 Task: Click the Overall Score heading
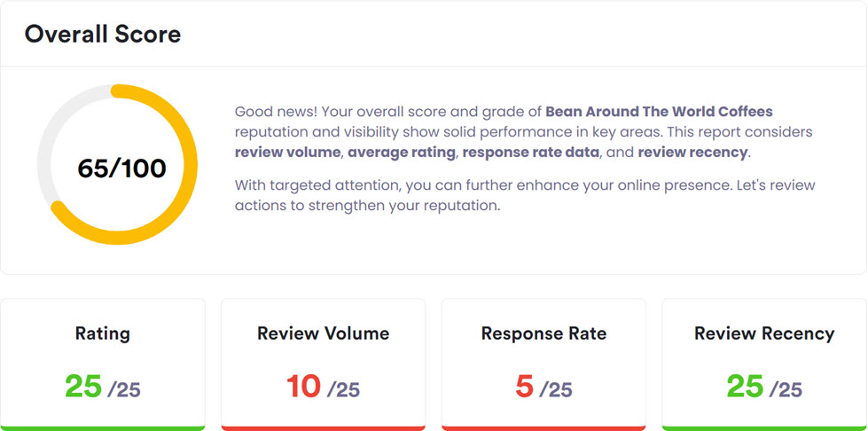(103, 35)
